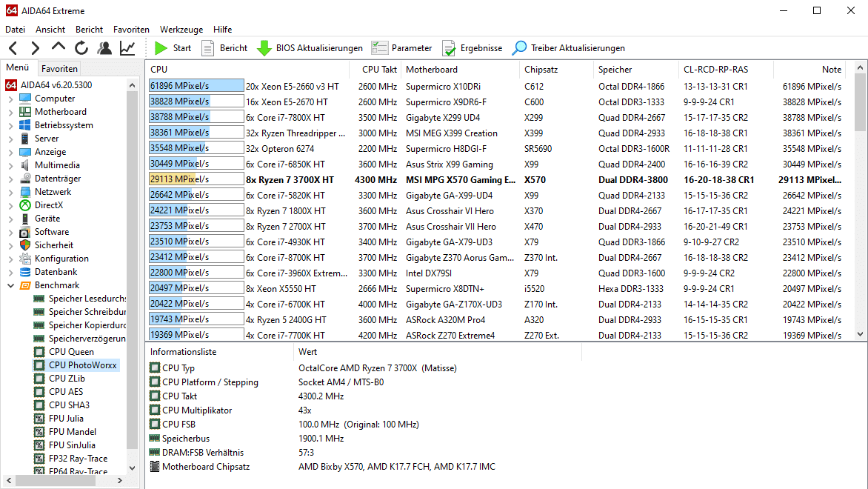868x489 pixels.
Task: Open the line graph icon in toolbar
Action: [x=127, y=48]
